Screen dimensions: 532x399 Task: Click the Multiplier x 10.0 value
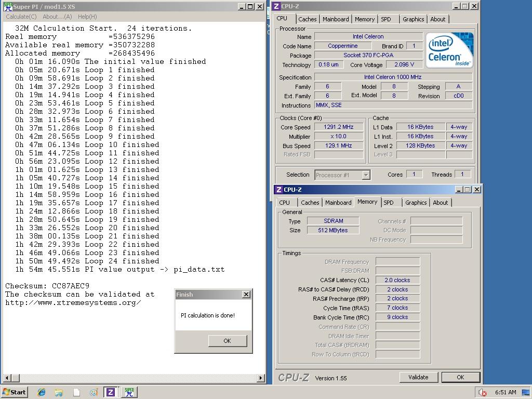click(339, 137)
